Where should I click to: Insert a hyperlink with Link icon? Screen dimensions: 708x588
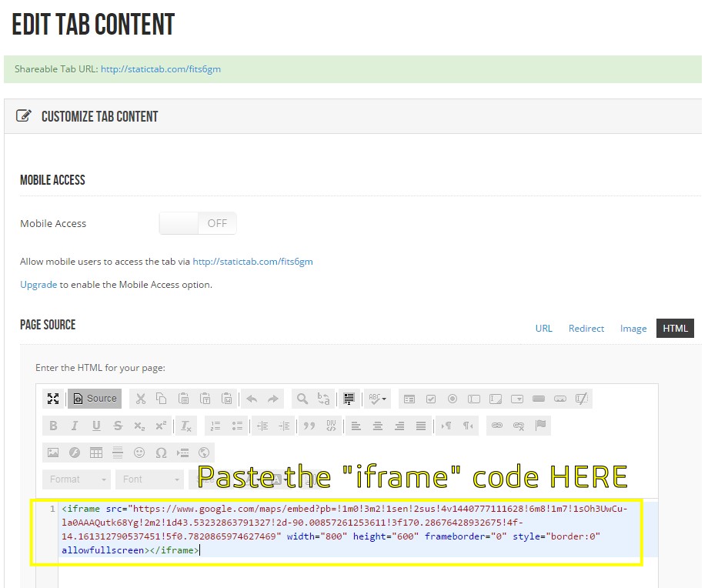click(497, 426)
